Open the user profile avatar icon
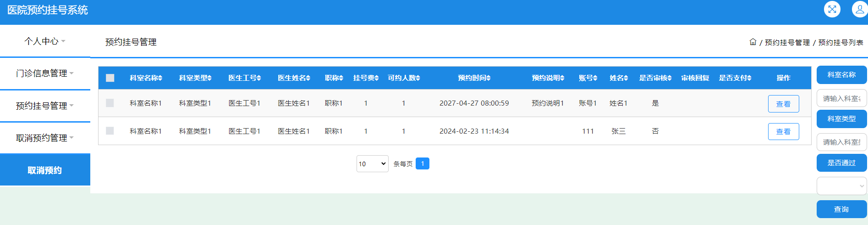The height and width of the screenshot is (225, 868). [860, 9]
